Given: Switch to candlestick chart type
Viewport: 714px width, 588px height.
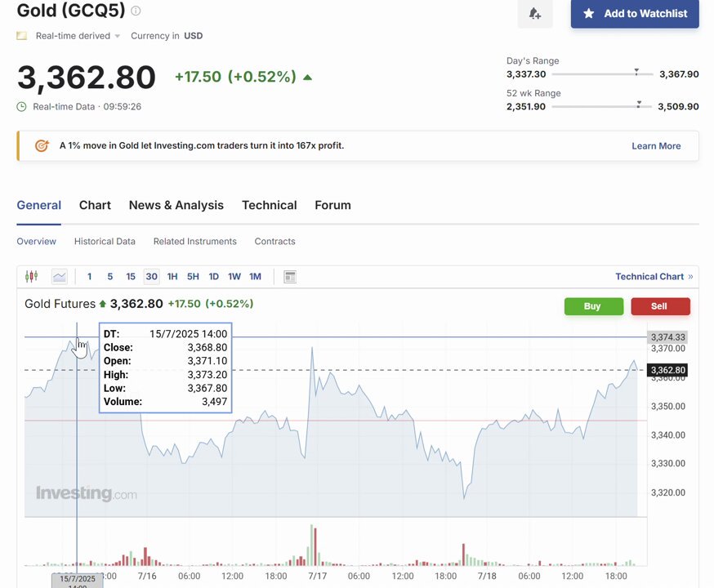Looking at the screenshot, I should point(31,276).
